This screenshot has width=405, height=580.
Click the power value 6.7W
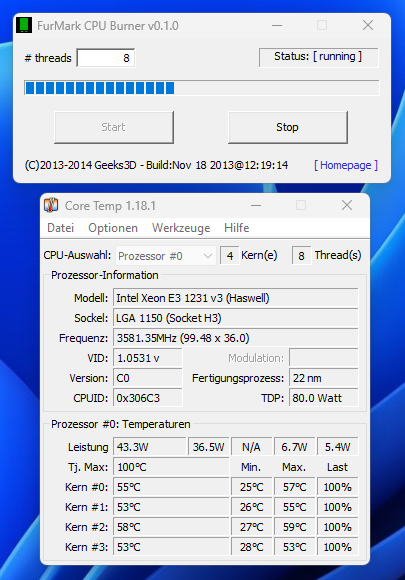coord(294,447)
